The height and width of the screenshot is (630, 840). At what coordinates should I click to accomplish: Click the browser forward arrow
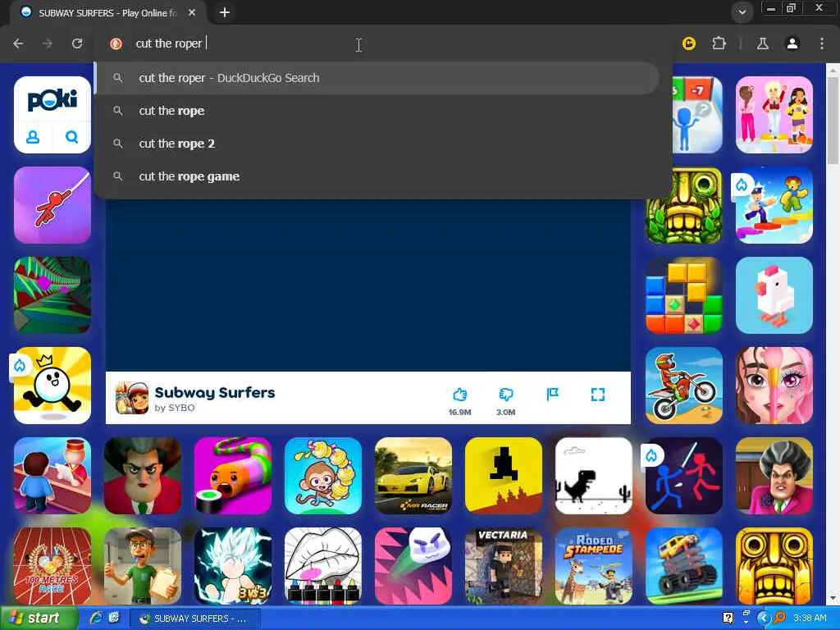coord(48,43)
